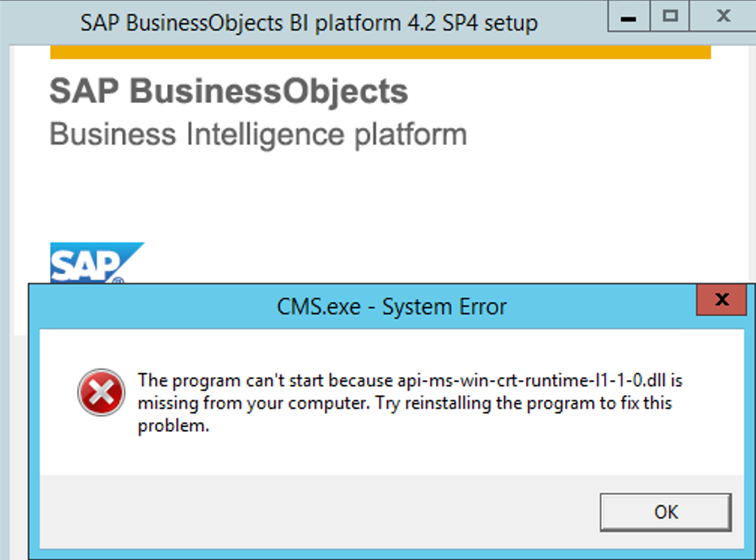The image size is (756, 560).
Task: Click the OK button in error dialog
Action: click(x=666, y=512)
